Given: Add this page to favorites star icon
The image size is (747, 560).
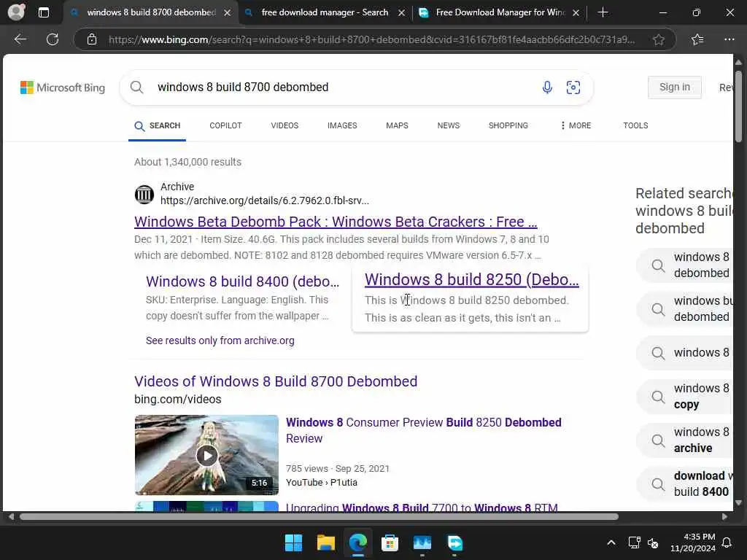Looking at the screenshot, I should [659, 39].
